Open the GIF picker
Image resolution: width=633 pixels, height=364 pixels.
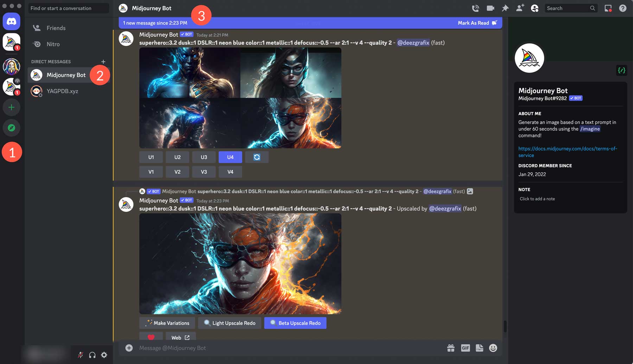pyautogui.click(x=465, y=348)
